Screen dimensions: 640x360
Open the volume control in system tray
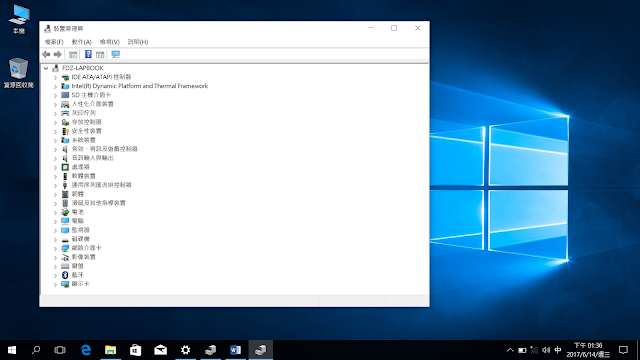coord(546,350)
